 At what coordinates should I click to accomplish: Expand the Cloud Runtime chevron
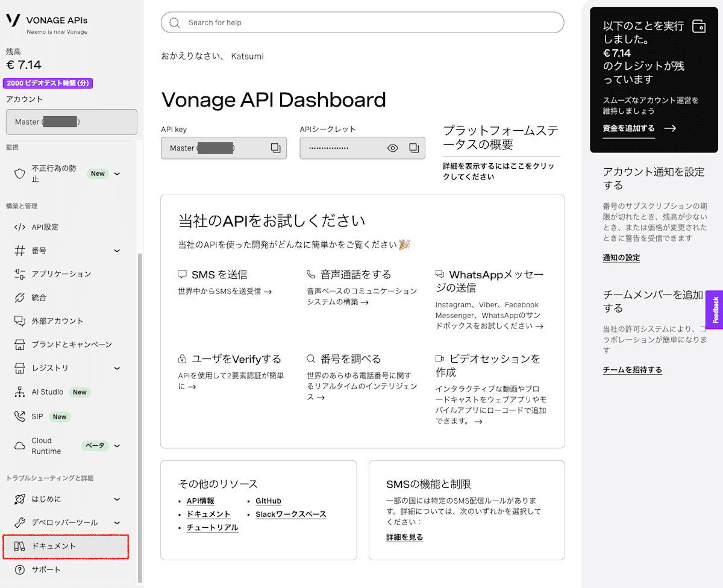tap(117, 446)
